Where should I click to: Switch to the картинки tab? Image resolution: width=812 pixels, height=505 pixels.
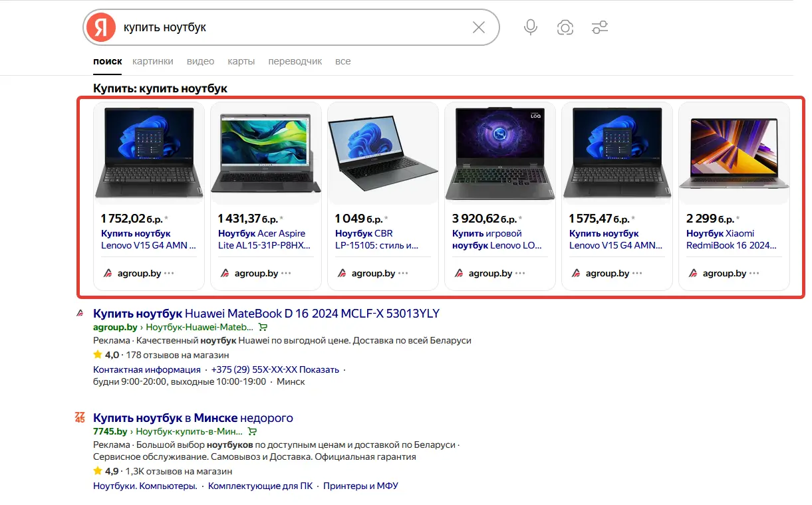(x=152, y=61)
